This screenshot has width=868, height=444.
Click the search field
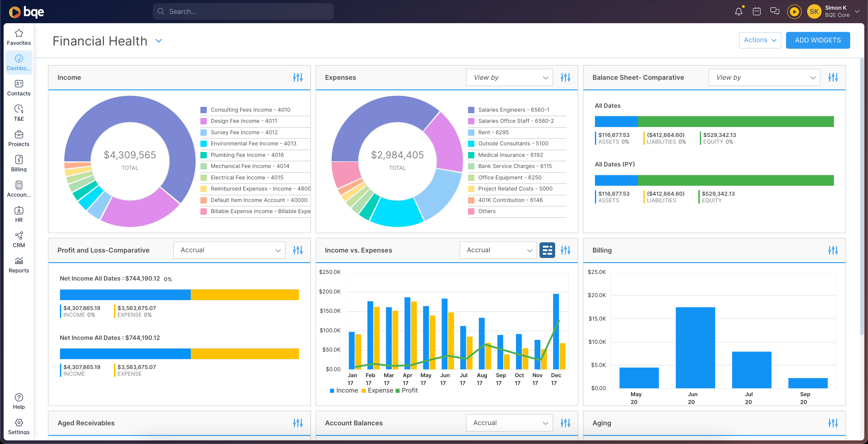pos(243,11)
